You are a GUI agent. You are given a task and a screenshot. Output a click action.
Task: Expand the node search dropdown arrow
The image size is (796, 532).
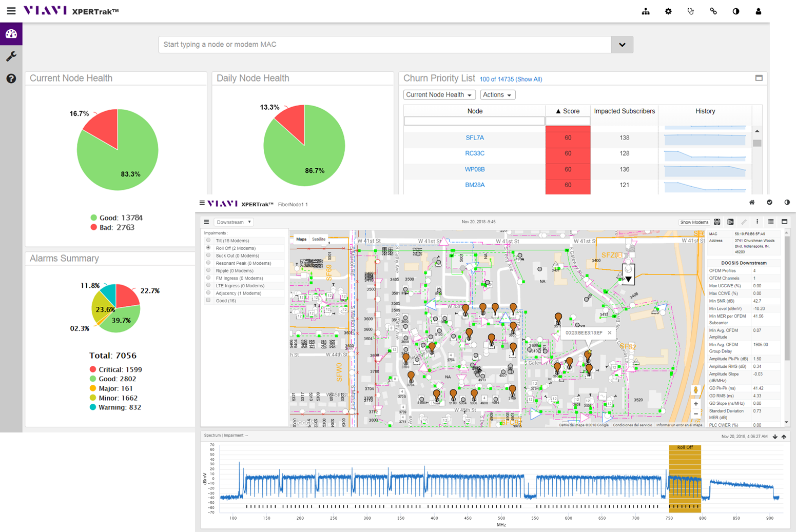click(x=622, y=45)
